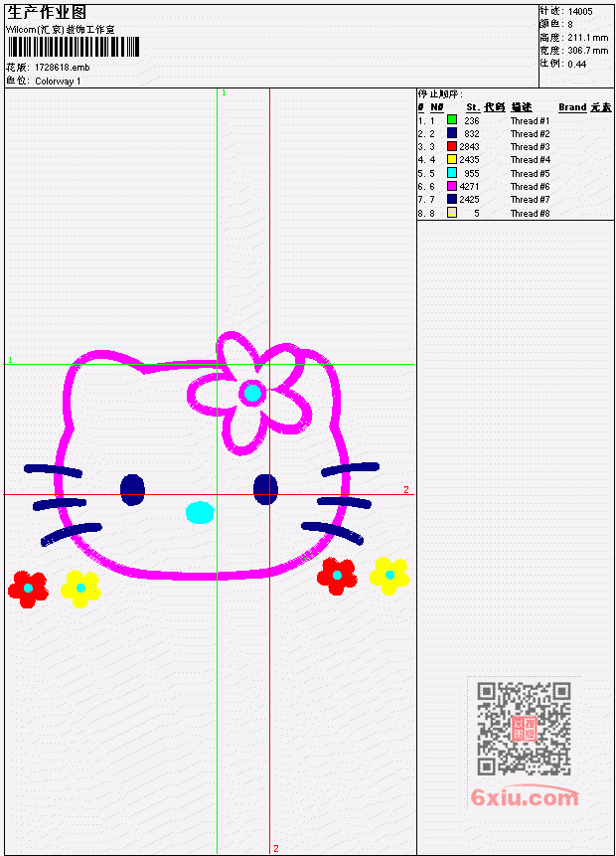The width and height of the screenshot is (616, 856).
Task: Click the Colorway 1 label
Action: coord(58,82)
